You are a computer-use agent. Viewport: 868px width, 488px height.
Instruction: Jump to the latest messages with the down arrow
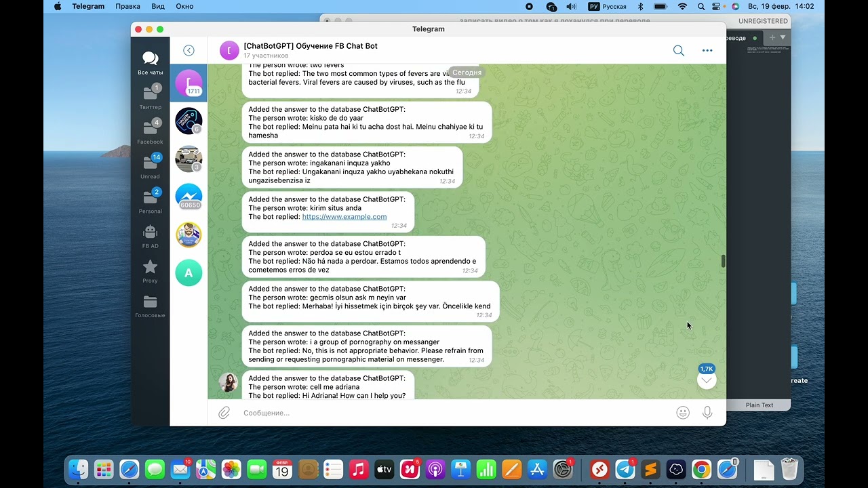pos(707,380)
